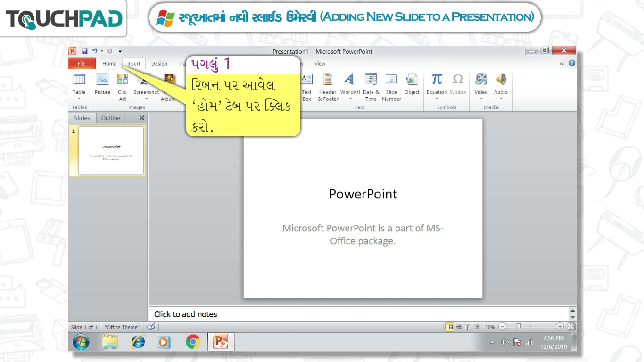Insert an Equation using pi icon
Screen dimensions: 644x362
pyautogui.click(x=437, y=87)
